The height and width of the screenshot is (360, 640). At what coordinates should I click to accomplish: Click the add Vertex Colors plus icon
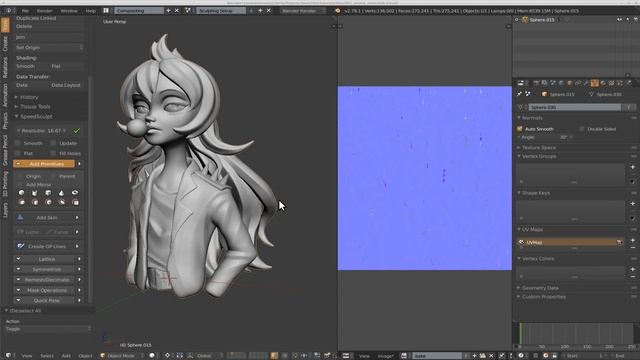(x=633, y=269)
